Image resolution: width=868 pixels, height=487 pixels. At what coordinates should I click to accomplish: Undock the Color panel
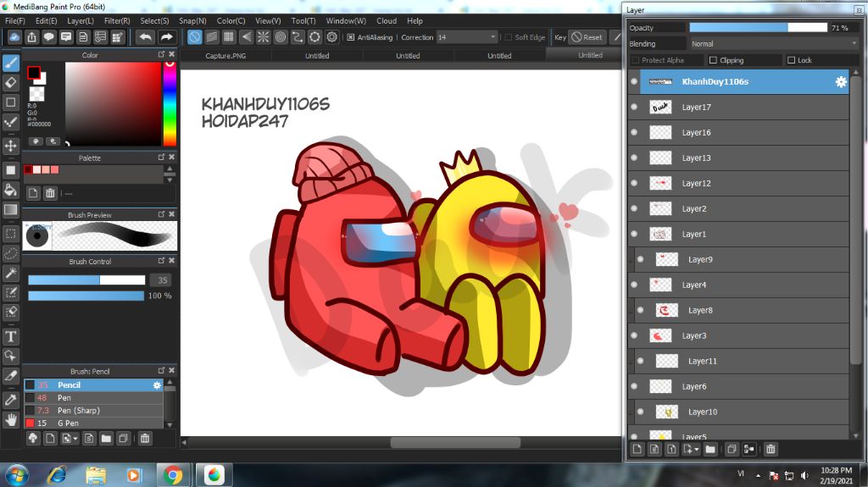point(161,54)
